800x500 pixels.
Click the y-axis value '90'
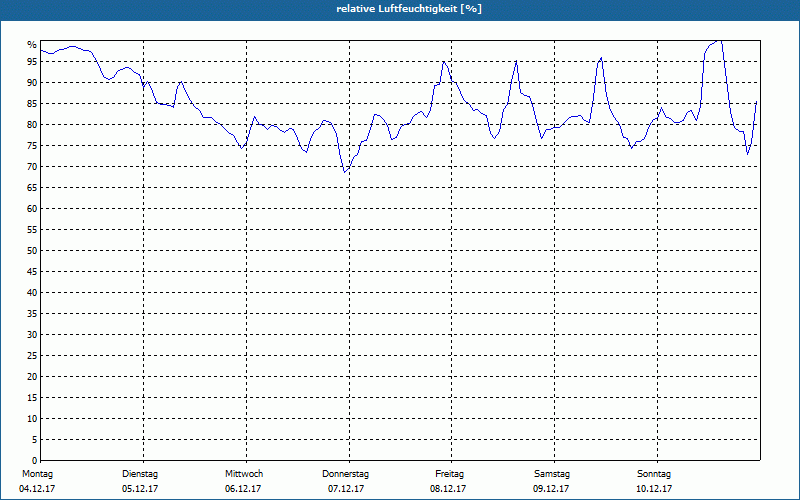pos(32,83)
